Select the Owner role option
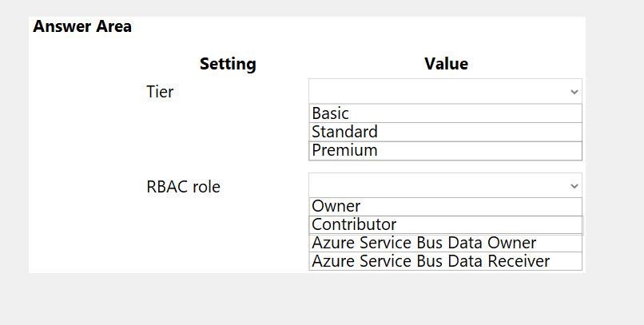Screen dimensions: 644x325 point(445,206)
